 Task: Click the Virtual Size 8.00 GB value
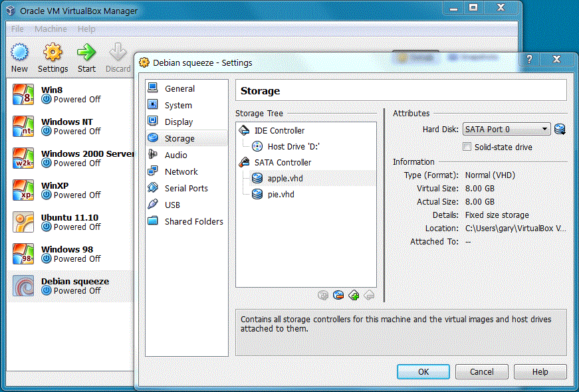480,188
